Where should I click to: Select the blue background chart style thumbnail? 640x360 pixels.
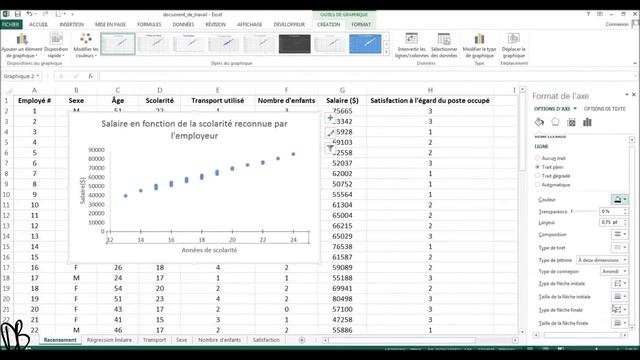coord(365,44)
